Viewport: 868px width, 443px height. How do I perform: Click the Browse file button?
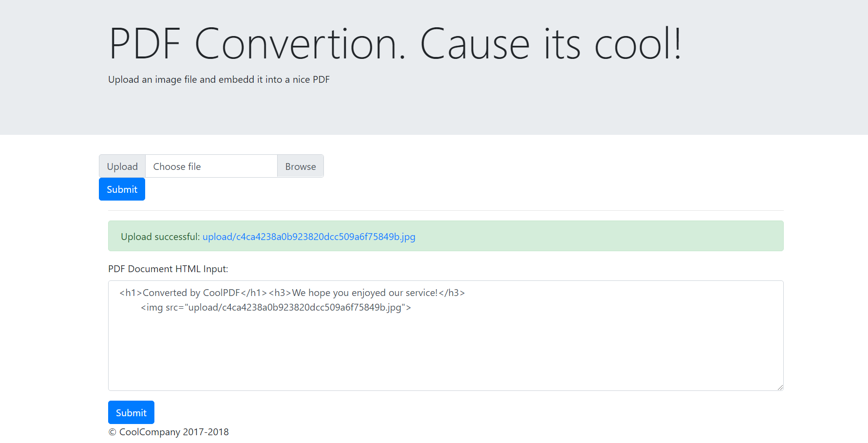tap(301, 166)
